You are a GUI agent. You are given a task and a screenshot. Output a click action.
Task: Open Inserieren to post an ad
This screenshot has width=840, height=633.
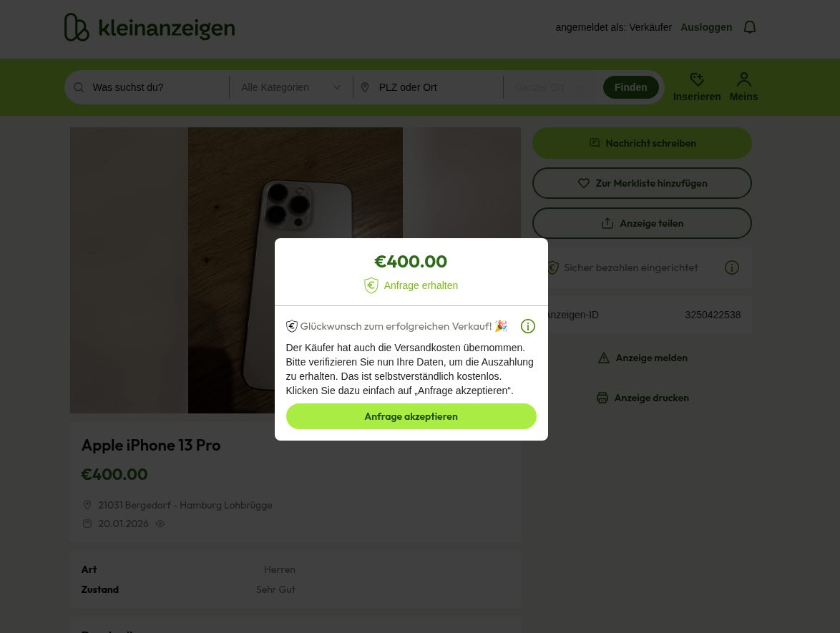coord(696,87)
